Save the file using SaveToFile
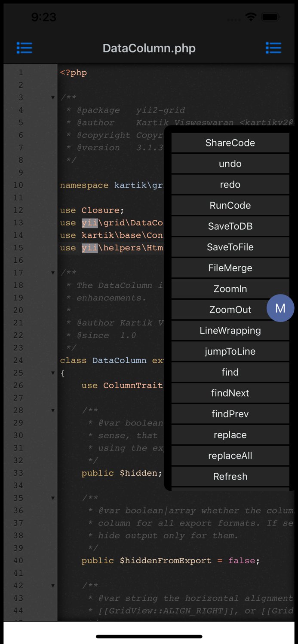Viewport: 298px width, 644px height. (230, 247)
